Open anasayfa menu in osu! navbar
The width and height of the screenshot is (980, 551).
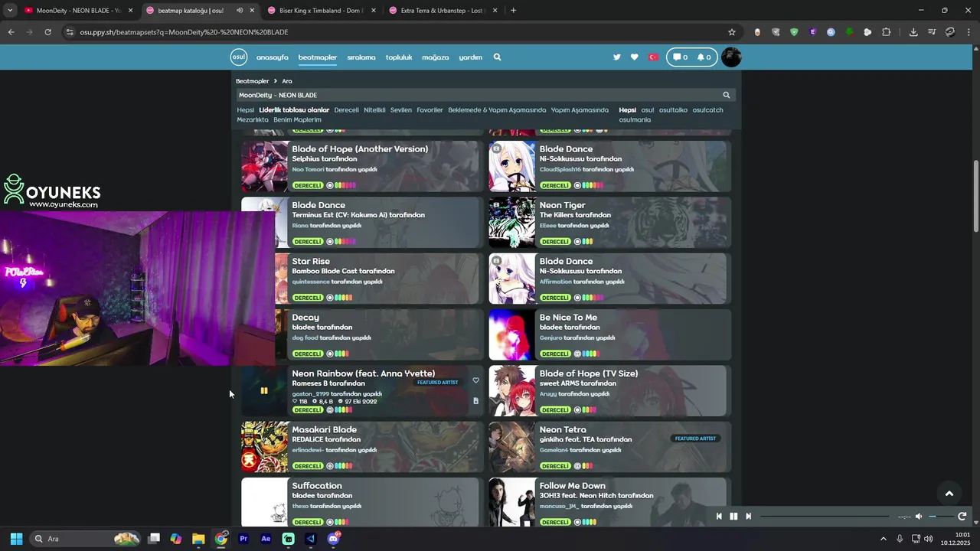(272, 57)
